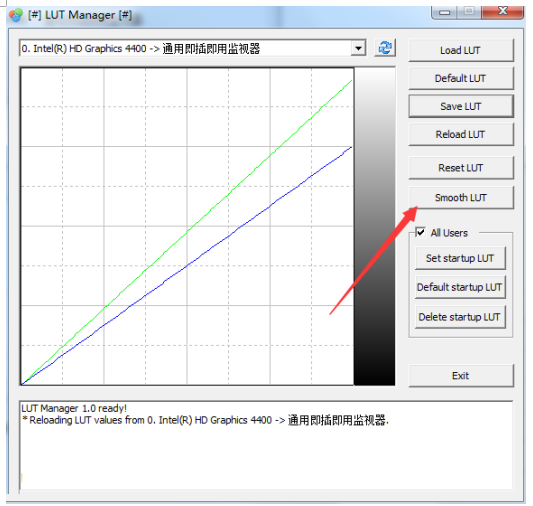This screenshot has height=506, width=533.
Task: Apply Smooth LUT
Action: click(461, 197)
